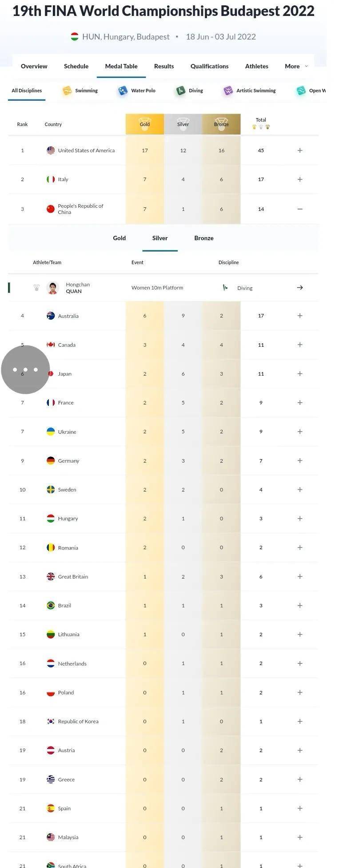Click Hongchan QUAN athlete name

(x=78, y=288)
